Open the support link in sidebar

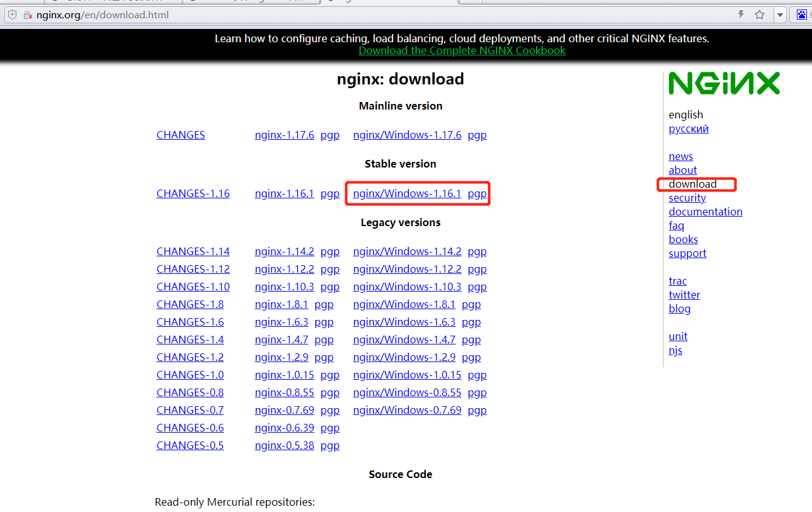coord(687,253)
